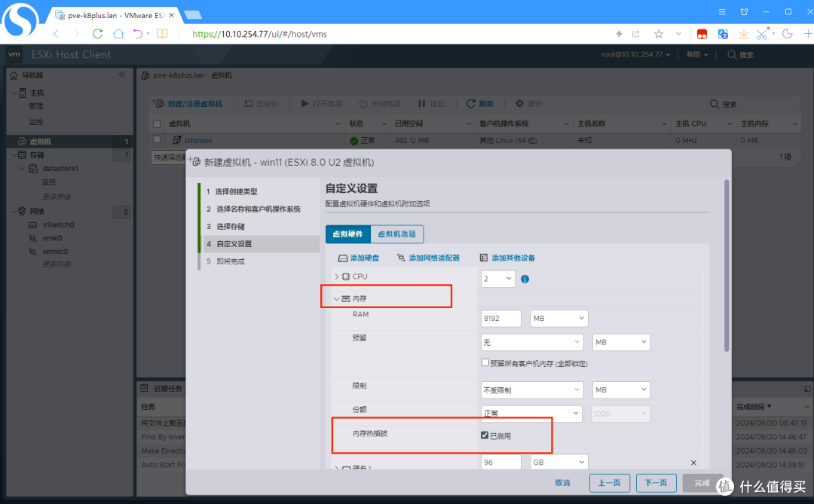Toggle night mode moon icon
The width and height of the screenshot is (814, 504).
(x=788, y=34)
